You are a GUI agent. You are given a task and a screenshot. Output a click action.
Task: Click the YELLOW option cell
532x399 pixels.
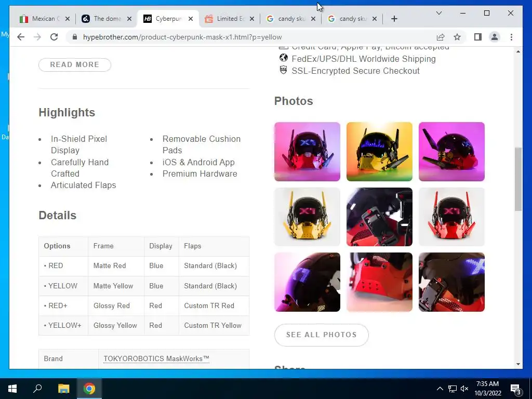[x=63, y=286]
